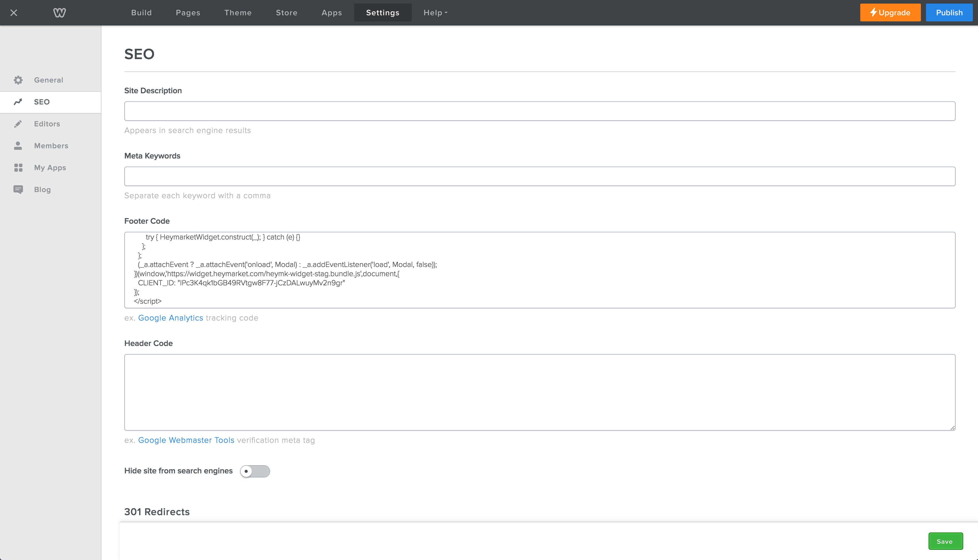This screenshot has width=978, height=560.
Task: Click the 'Appears in search engine results' hint
Action: (188, 130)
